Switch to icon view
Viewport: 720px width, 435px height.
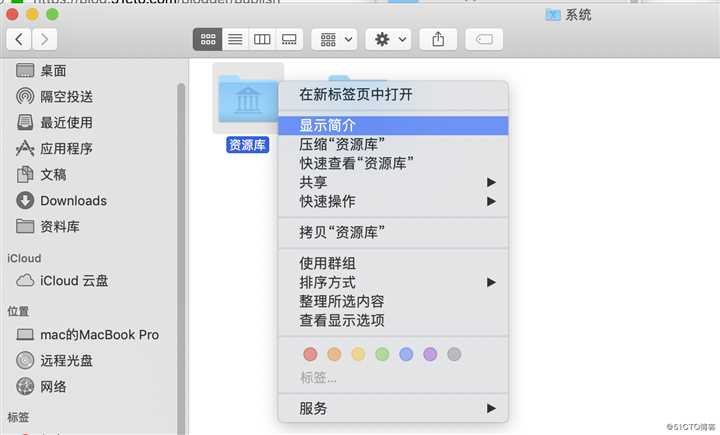pos(208,40)
